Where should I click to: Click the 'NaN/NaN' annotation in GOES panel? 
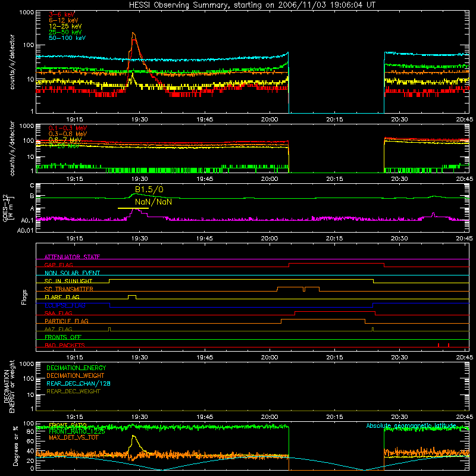point(154,202)
